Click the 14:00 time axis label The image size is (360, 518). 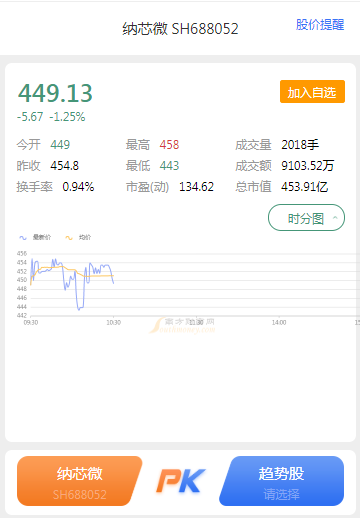[x=279, y=322]
